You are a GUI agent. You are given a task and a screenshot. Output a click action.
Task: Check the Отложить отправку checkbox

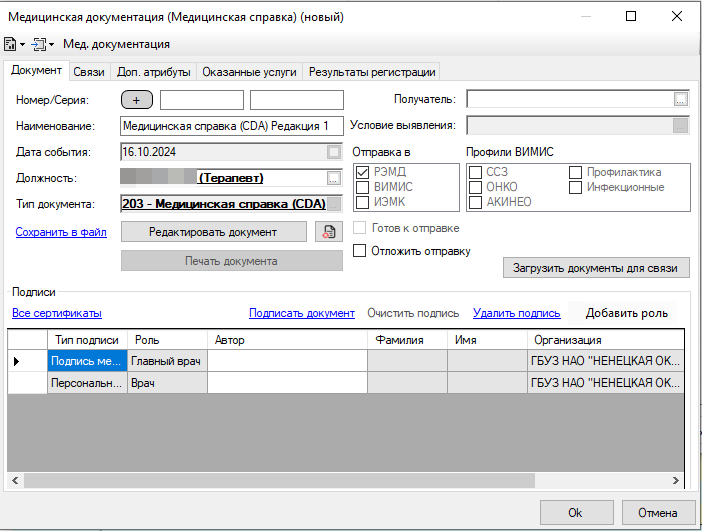pyautogui.click(x=360, y=251)
